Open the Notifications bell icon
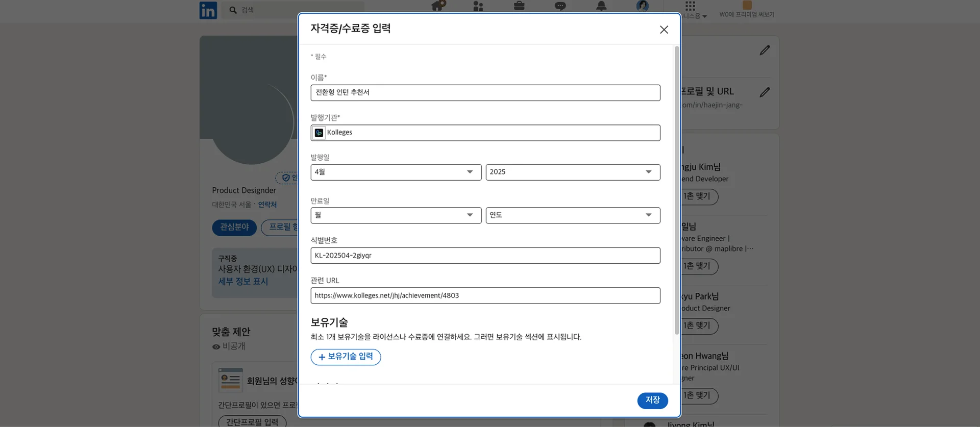This screenshot has height=427, width=980. point(602,6)
